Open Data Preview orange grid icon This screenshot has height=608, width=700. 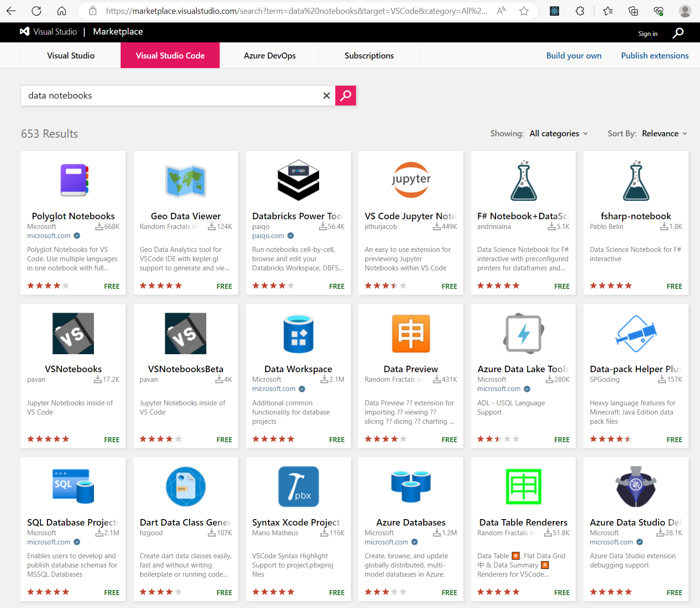pyautogui.click(x=411, y=333)
